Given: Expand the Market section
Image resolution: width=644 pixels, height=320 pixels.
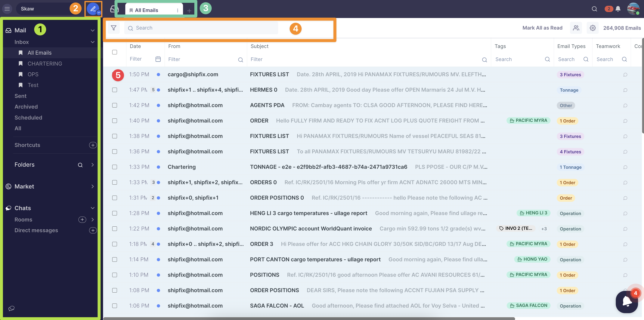Looking at the screenshot, I should click(x=93, y=186).
